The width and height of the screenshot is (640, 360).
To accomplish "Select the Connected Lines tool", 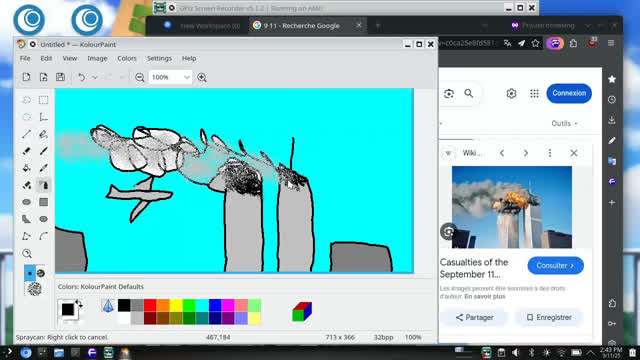I will pos(27,236).
